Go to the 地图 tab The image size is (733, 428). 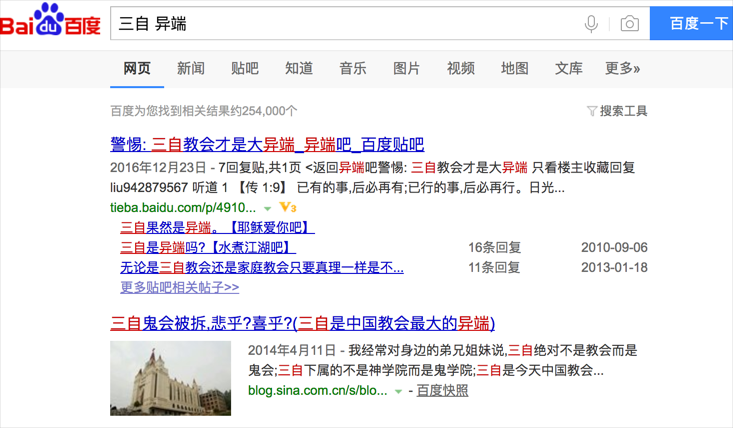point(515,68)
